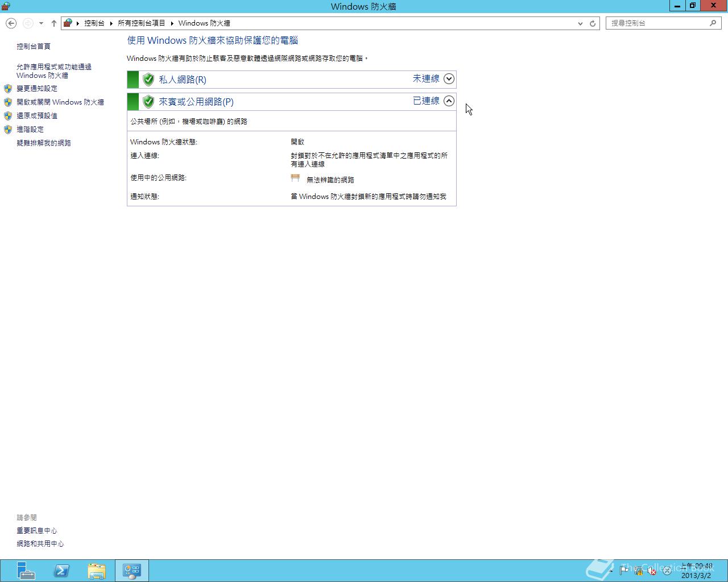The image size is (728, 582).
Task: Click the 使用中的公用網路 label
Action: 159,178
